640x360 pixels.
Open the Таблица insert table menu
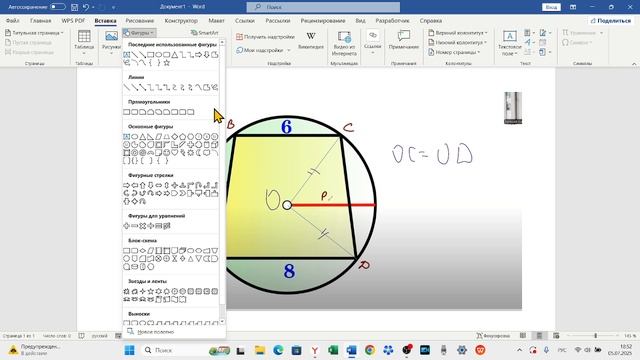(x=84, y=42)
